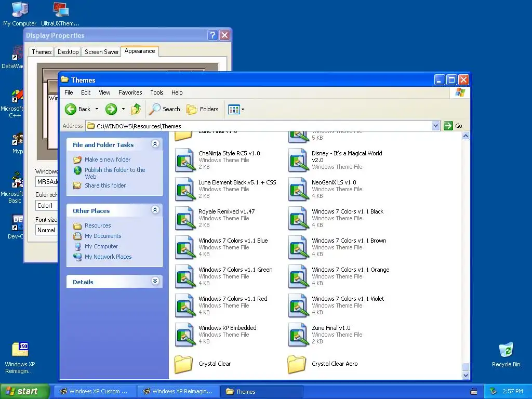
Task: Open the Search pane
Action: tap(165, 109)
